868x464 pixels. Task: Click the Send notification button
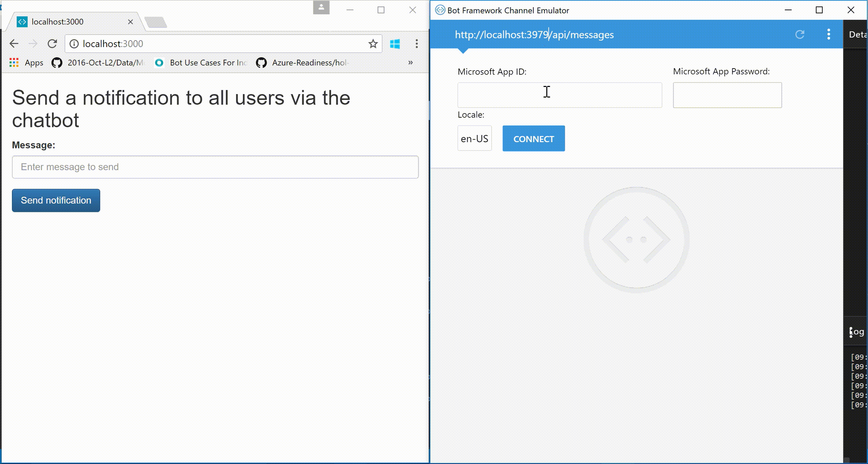coord(56,200)
